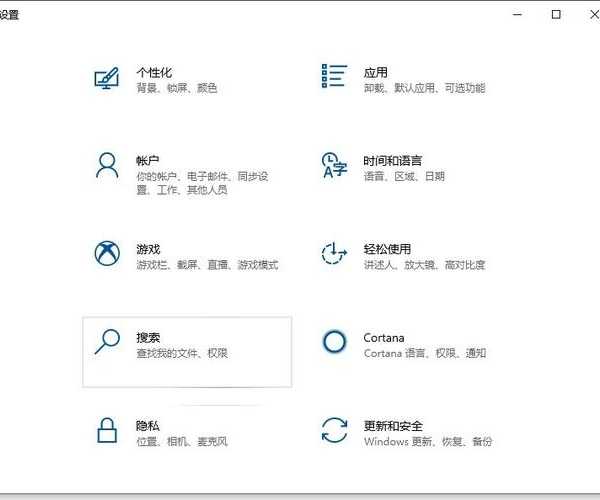Click the 搜索 magnifying glass icon

[107, 342]
